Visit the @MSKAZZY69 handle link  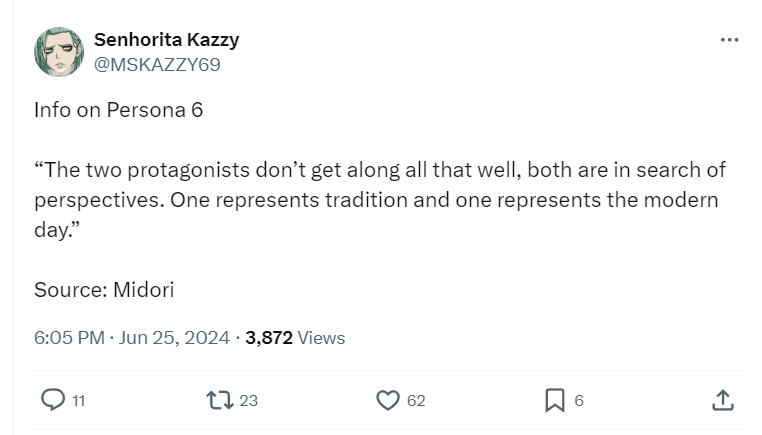click(x=157, y=65)
